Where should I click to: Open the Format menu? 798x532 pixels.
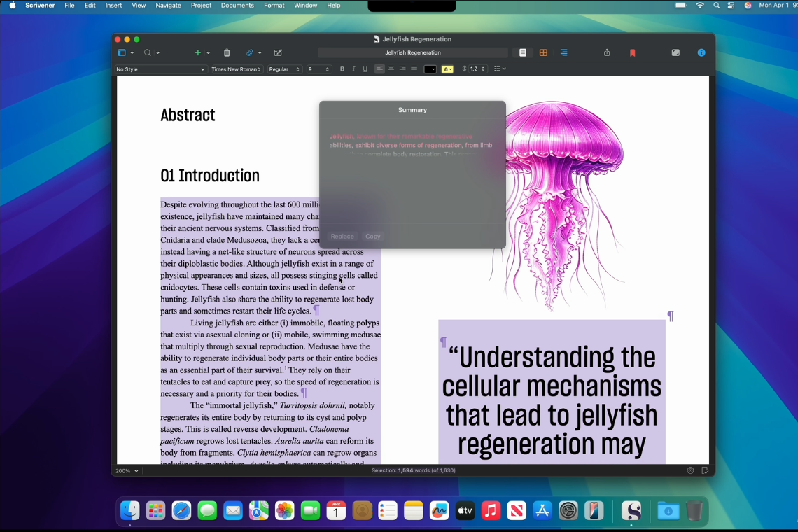point(274,5)
